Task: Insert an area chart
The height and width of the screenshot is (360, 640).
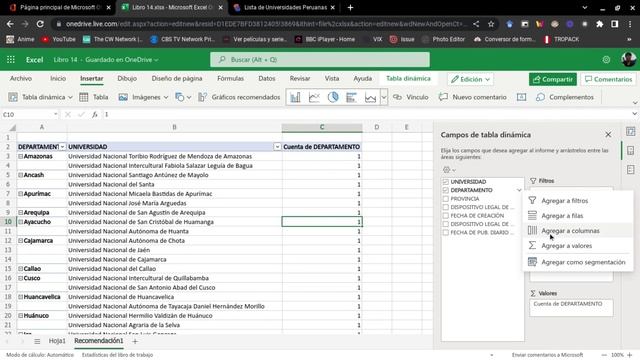Action: [370, 97]
